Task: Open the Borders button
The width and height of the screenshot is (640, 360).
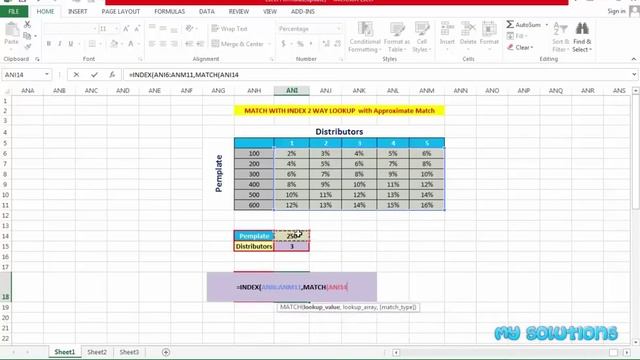Action: pyautogui.click(x=92, y=44)
